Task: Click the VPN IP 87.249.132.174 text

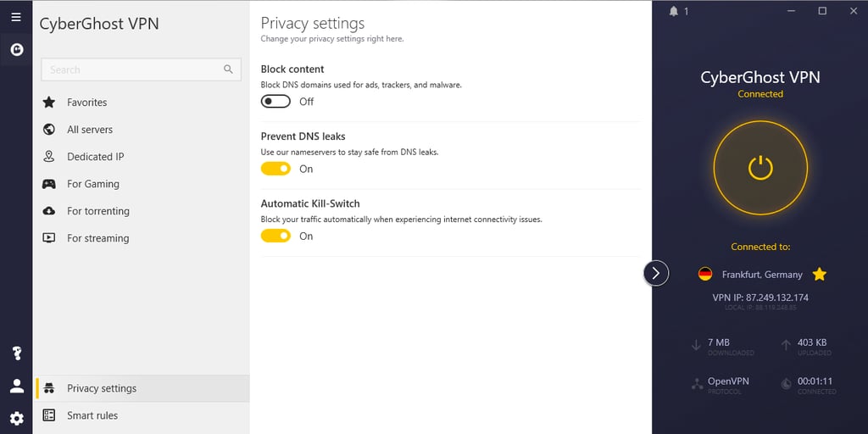Action: coord(760,298)
